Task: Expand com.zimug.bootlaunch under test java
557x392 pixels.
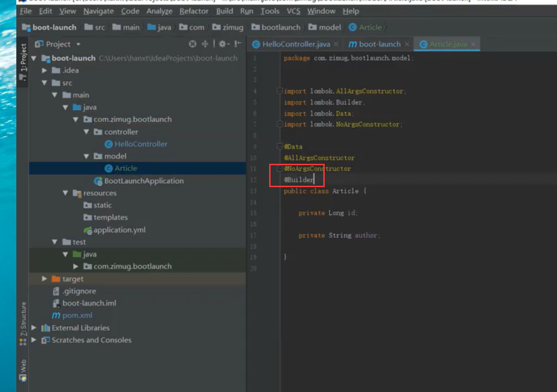Action: click(76, 266)
